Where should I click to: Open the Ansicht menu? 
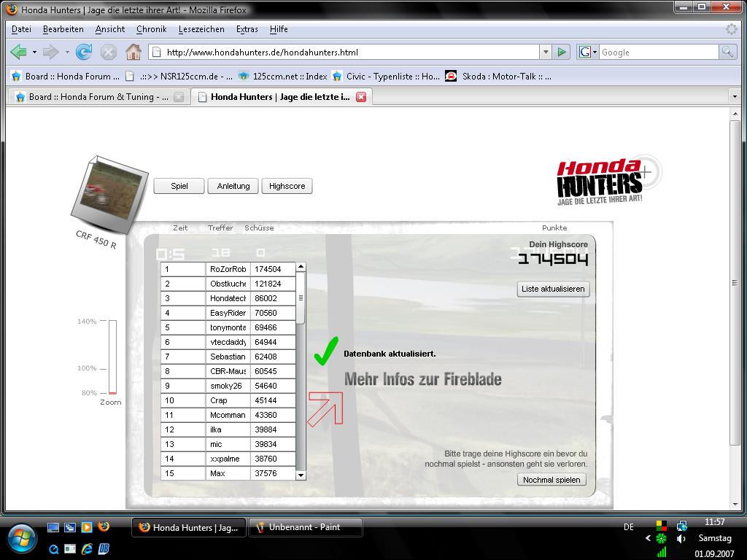[110, 29]
